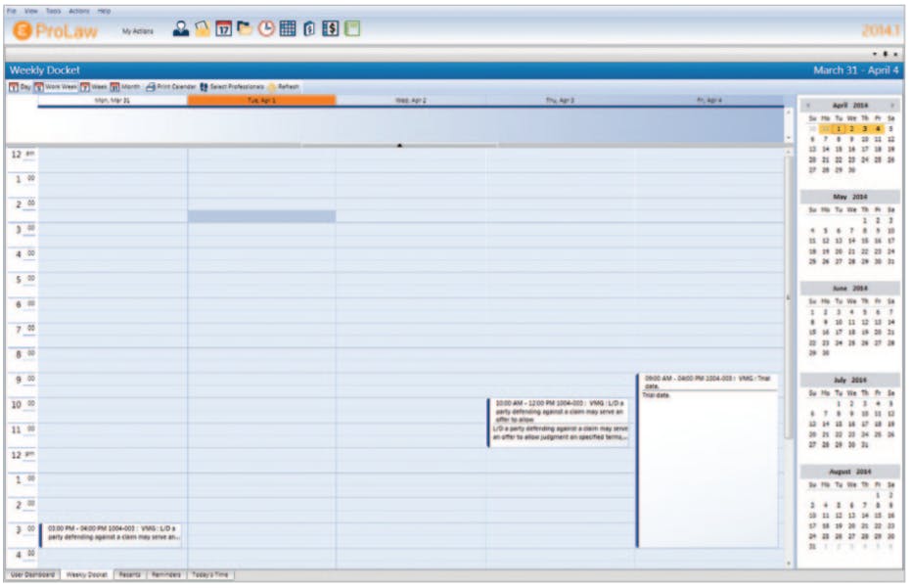Select April 15 in mini calendar
912x588 pixels.
click(839, 150)
